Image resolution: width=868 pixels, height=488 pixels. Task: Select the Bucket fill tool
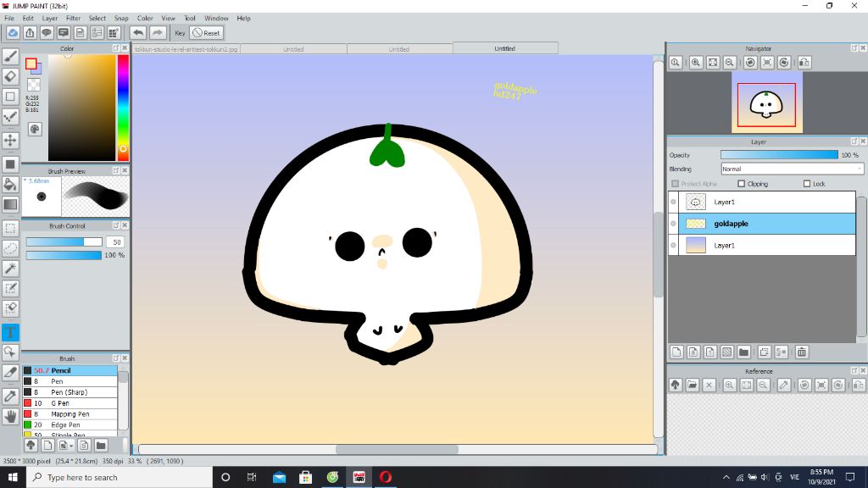pos(10,184)
